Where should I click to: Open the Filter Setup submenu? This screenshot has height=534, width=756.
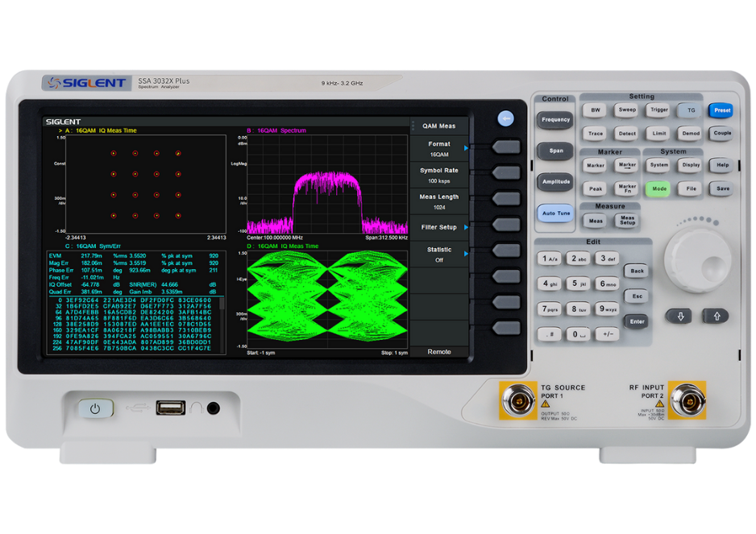pyautogui.click(x=439, y=227)
